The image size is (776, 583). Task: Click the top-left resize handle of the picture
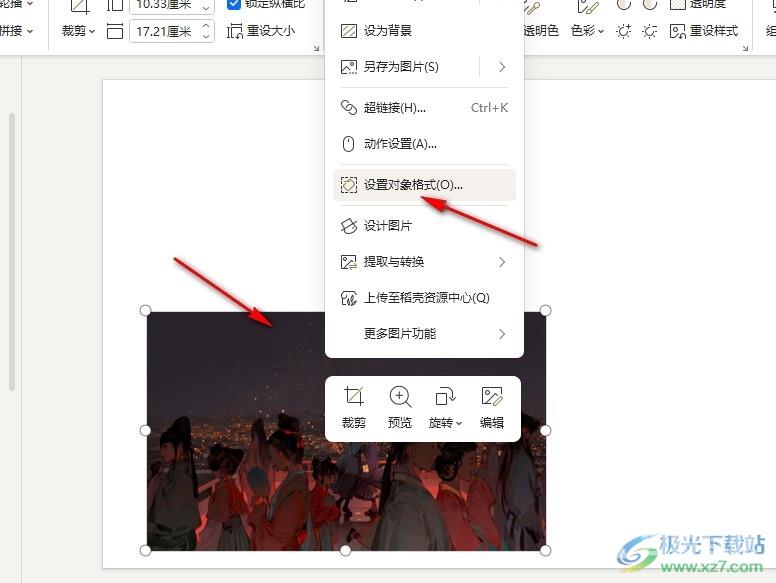tap(146, 310)
